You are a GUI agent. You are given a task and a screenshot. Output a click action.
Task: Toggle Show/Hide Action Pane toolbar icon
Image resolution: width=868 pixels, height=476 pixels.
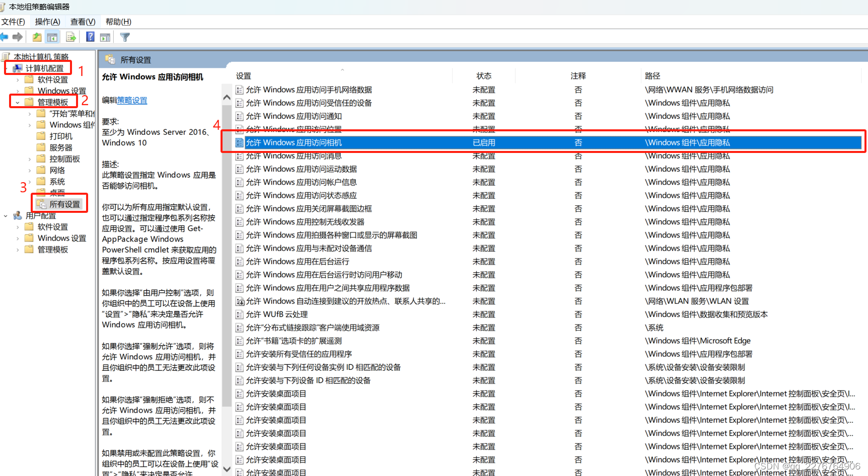click(105, 37)
